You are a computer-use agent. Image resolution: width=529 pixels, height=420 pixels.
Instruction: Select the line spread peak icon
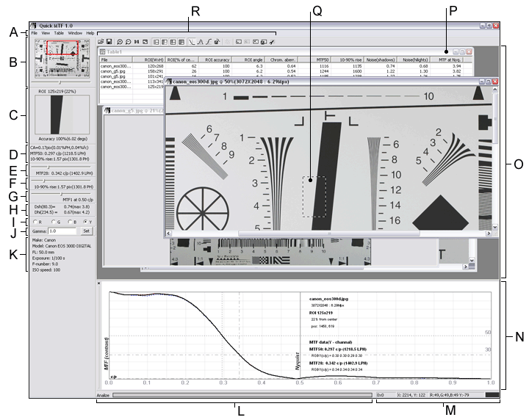(x=201, y=42)
